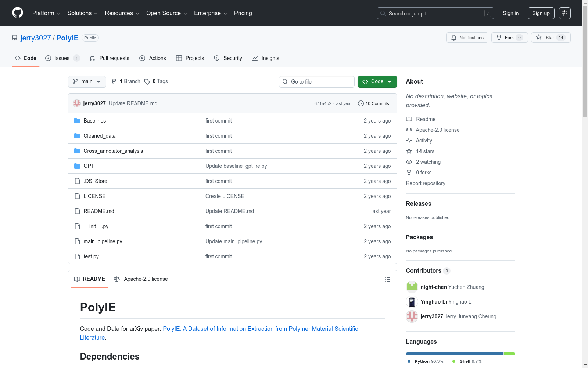Expand the Enterprise menu
This screenshot has height=368, width=588.
coord(211,13)
